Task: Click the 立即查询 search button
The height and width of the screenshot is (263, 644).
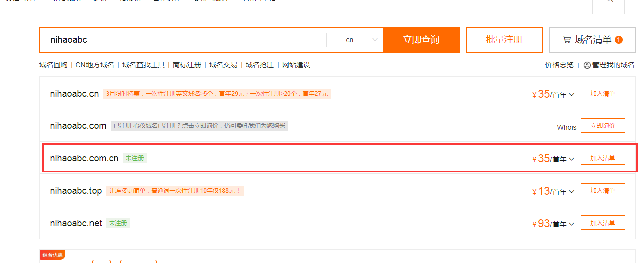Action: pyautogui.click(x=421, y=40)
